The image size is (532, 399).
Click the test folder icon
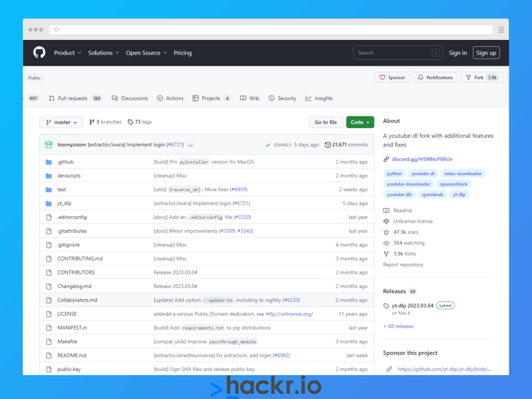tap(49, 190)
